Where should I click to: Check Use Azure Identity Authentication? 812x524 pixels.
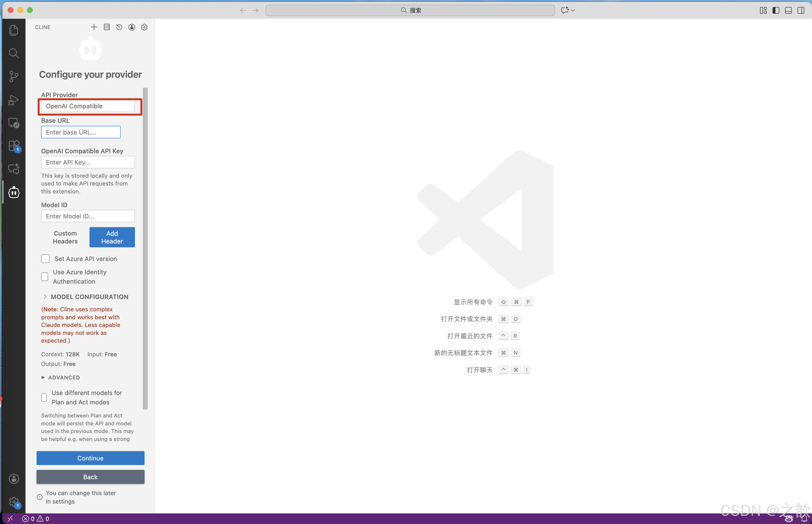pos(44,277)
